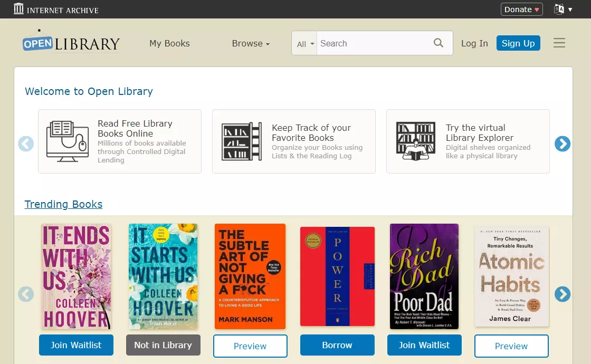
Task: Open Atomic Habits book cover
Action: click(511, 276)
